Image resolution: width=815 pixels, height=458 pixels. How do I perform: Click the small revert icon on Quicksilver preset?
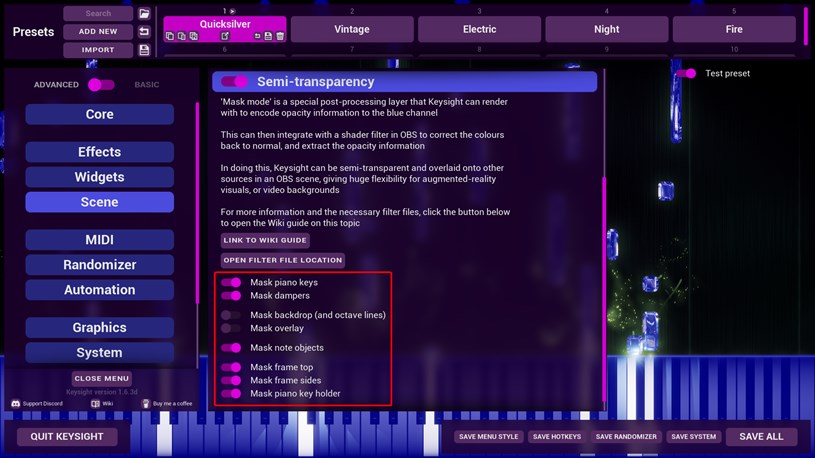[257, 36]
